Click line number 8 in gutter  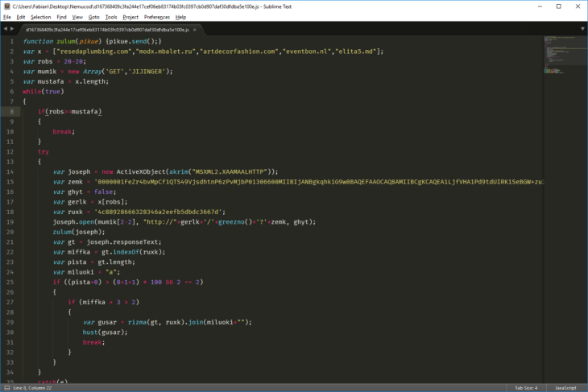(12, 111)
